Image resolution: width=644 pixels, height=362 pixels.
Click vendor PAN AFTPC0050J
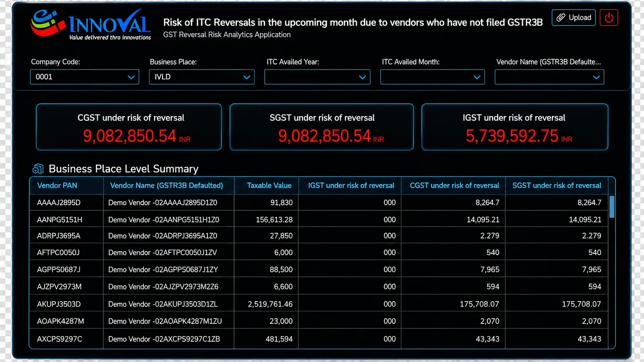pyautogui.click(x=58, y=253)
